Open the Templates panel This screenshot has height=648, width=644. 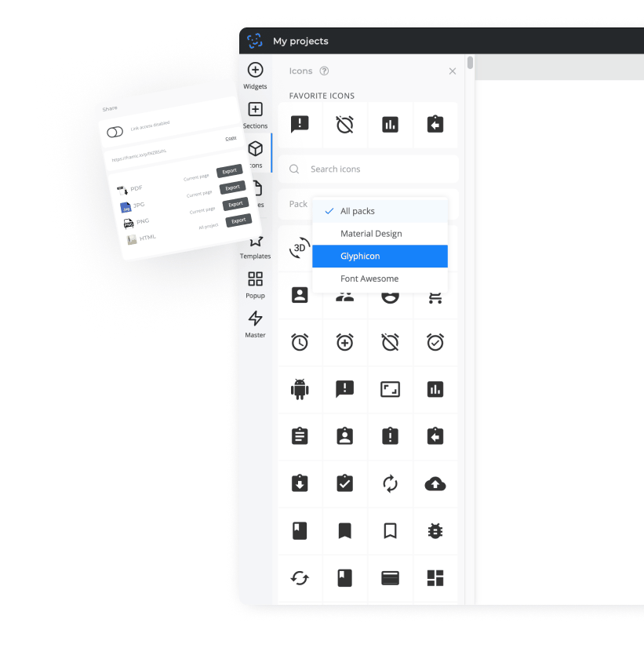point(255,246)
